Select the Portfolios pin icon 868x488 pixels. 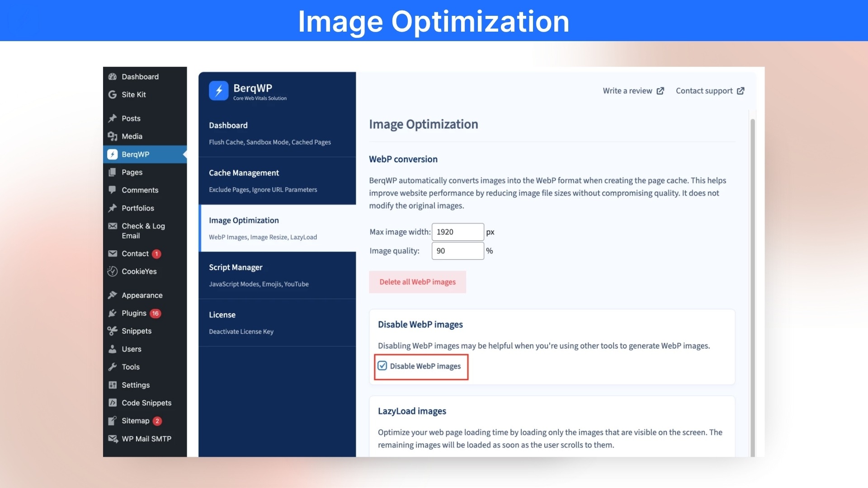click(112, 208)
